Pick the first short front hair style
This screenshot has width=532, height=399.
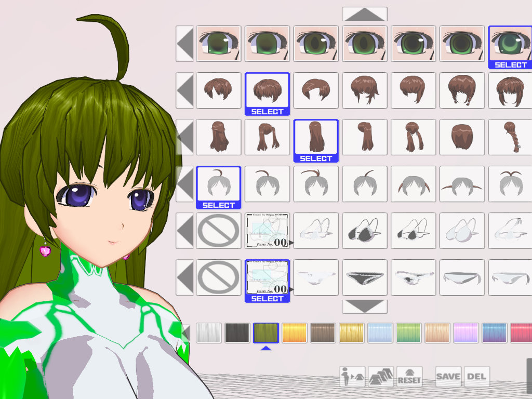[218, 90]
